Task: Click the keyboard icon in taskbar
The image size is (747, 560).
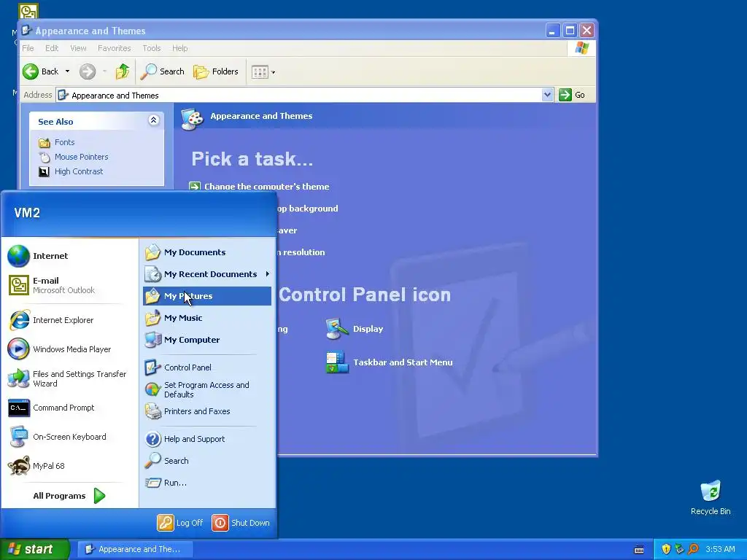Action: (639, 550)
